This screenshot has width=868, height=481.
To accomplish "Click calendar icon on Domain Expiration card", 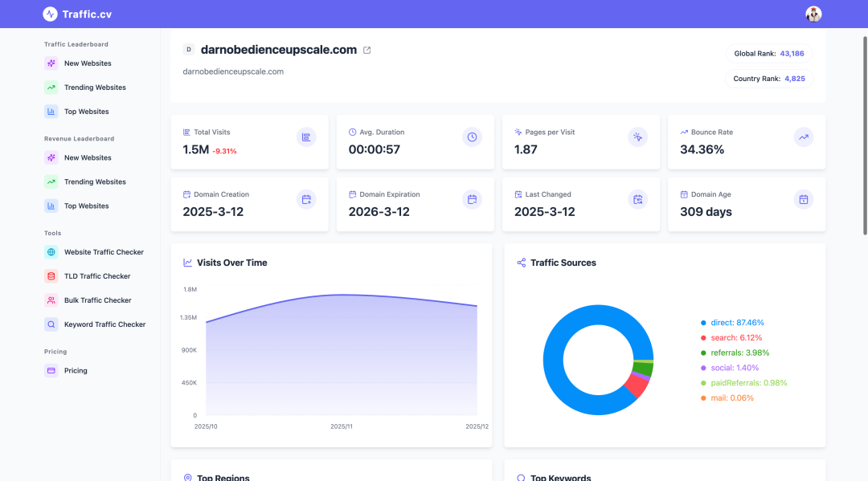I will click(x=472, y=200).
